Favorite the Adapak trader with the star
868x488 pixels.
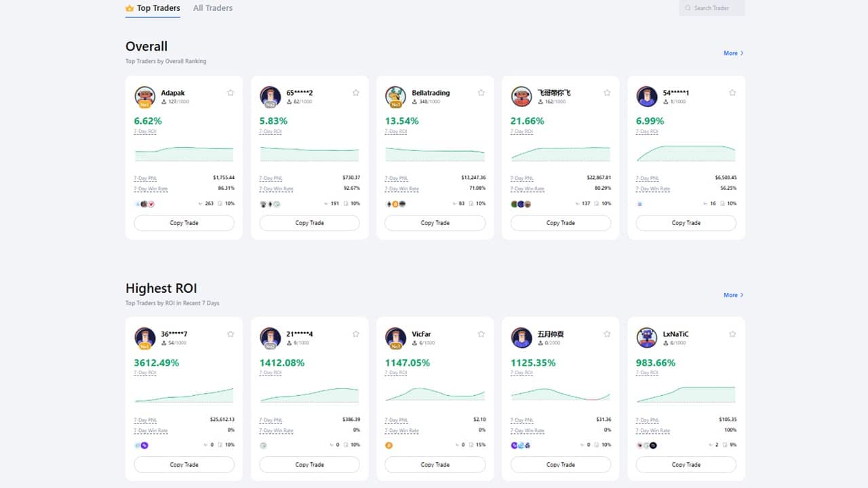tap(230, 92)
